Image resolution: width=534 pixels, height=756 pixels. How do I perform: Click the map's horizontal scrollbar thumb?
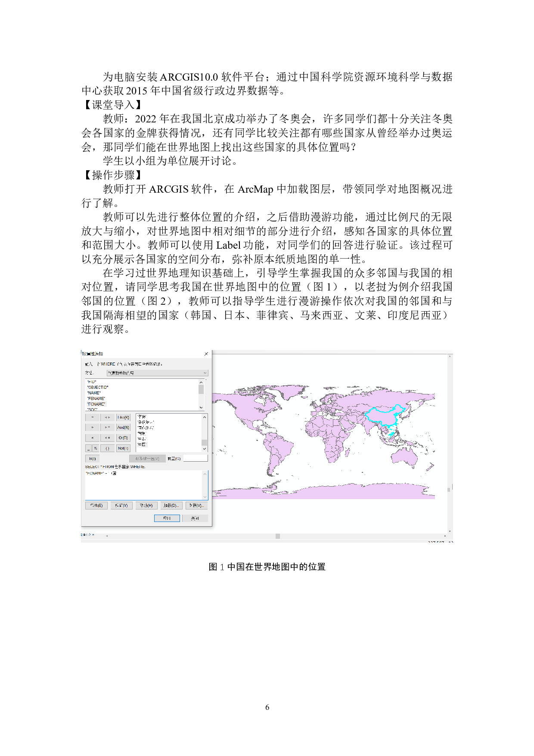click(278, 536)
